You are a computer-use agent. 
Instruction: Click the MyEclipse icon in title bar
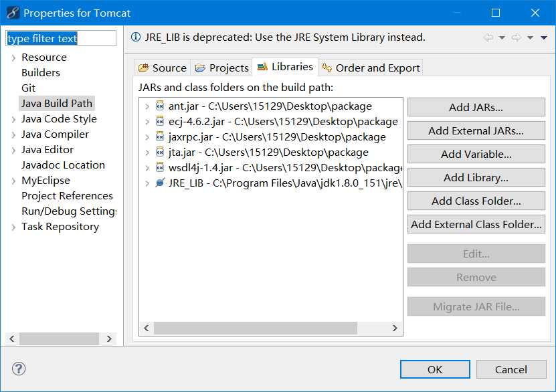point(13,13)
